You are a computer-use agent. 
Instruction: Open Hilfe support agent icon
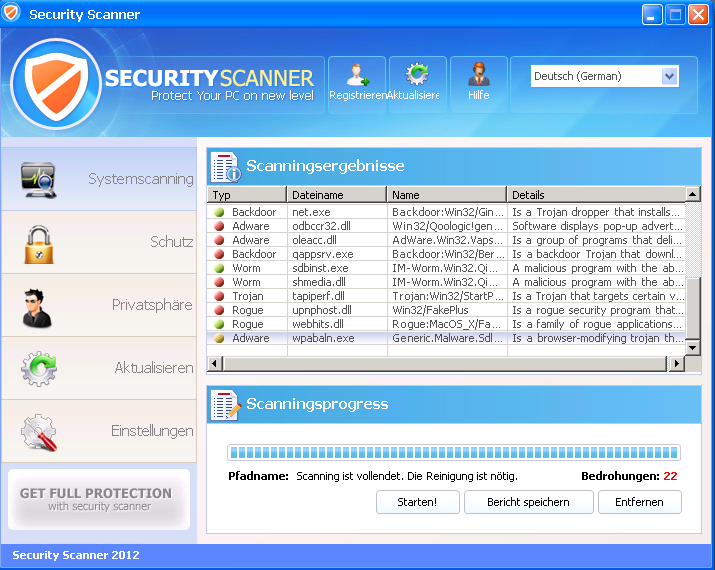(478, 74)
